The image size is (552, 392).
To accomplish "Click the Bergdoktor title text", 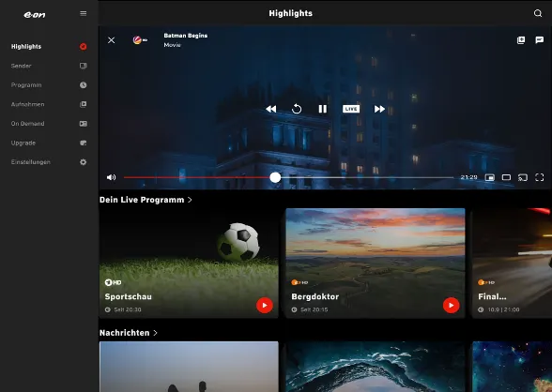I will pos(315,296).
